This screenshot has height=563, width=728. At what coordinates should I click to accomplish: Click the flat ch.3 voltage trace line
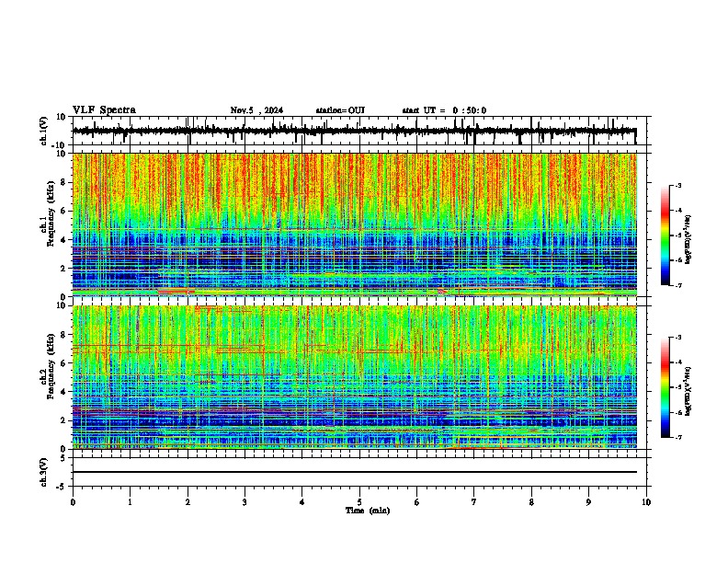355,472
